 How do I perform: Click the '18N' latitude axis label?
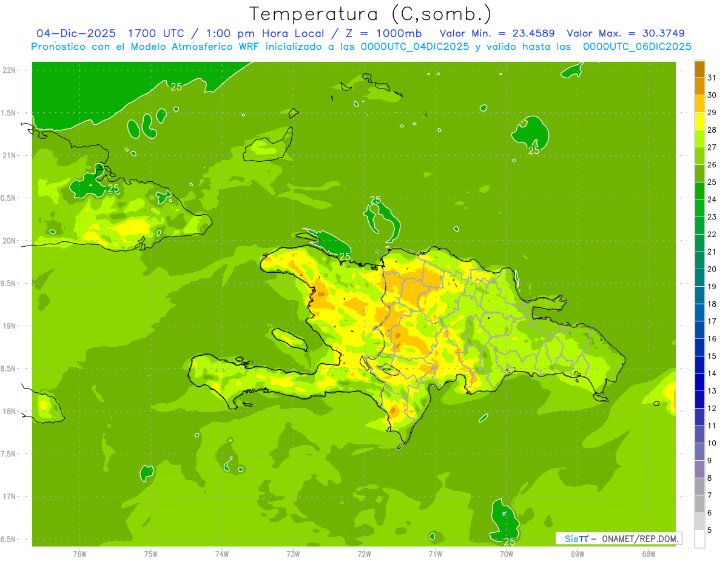(x=10, y=411)
